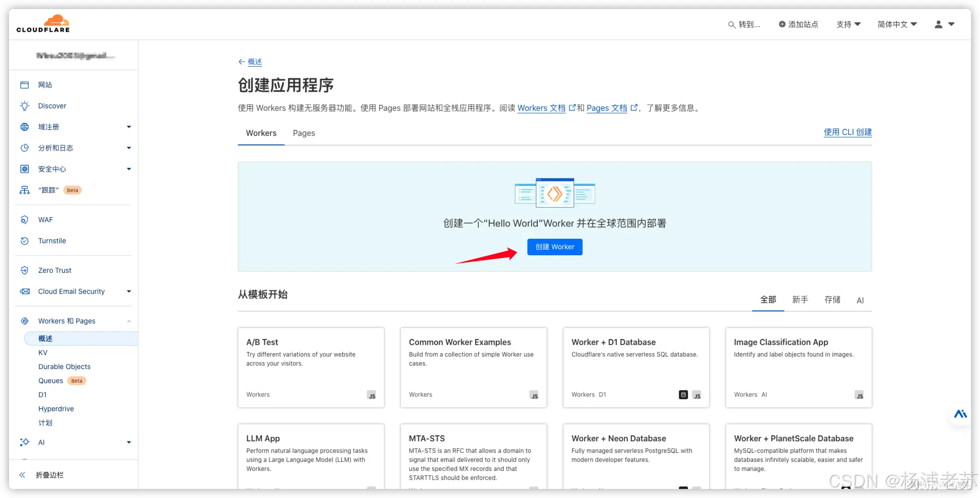Click the 创建 Worker button
This screenshot has height=498, width=980.
(x=554, y=247)
